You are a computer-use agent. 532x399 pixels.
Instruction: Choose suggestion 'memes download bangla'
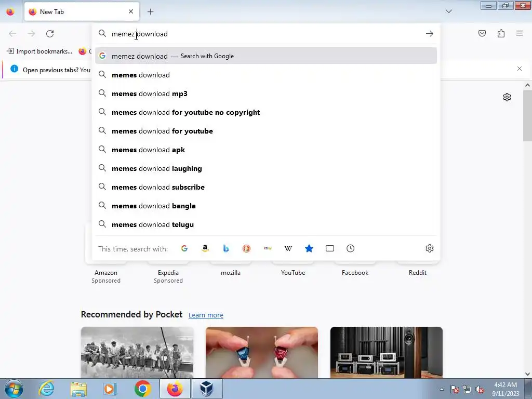click(266, 206)
